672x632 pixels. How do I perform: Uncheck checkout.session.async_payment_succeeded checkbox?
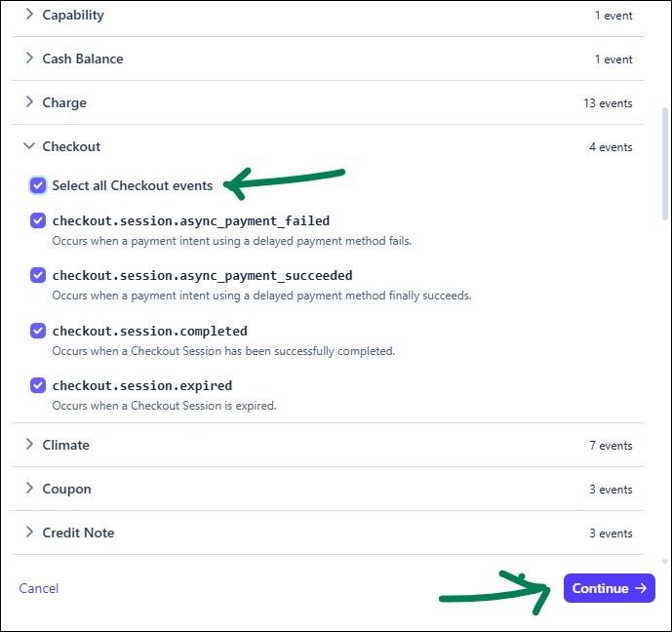tap(38, 275)
